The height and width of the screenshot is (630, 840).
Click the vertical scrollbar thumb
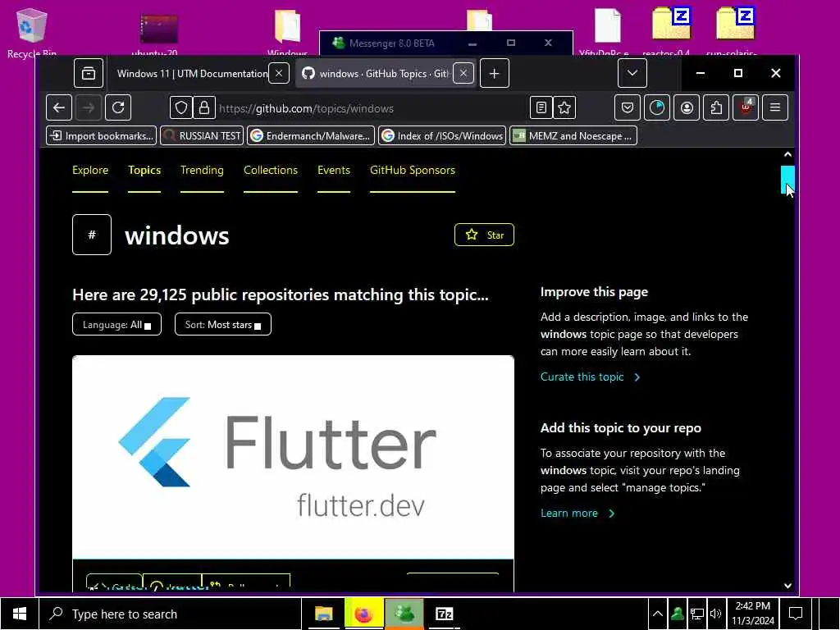[787, 179]
